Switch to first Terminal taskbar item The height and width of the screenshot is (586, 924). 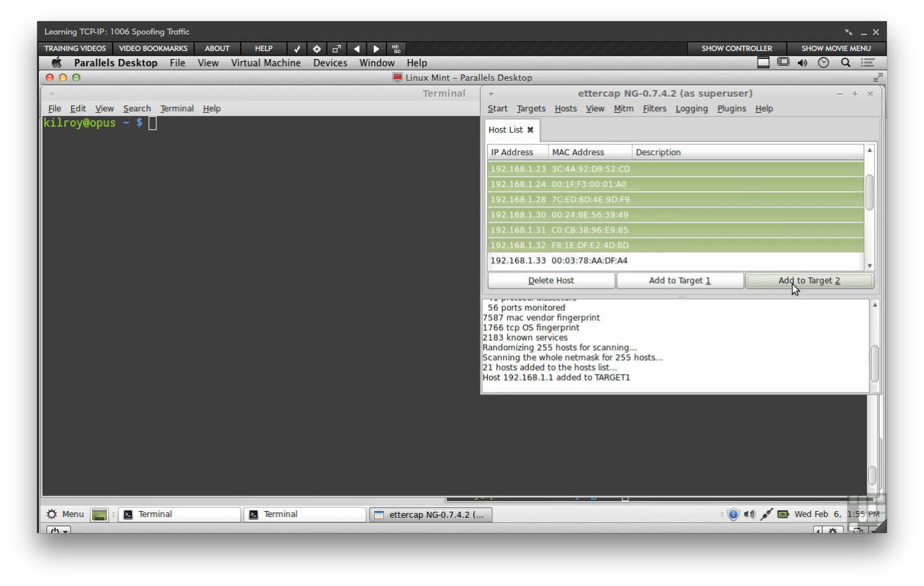pyautogui.click(x=179, y=514)
